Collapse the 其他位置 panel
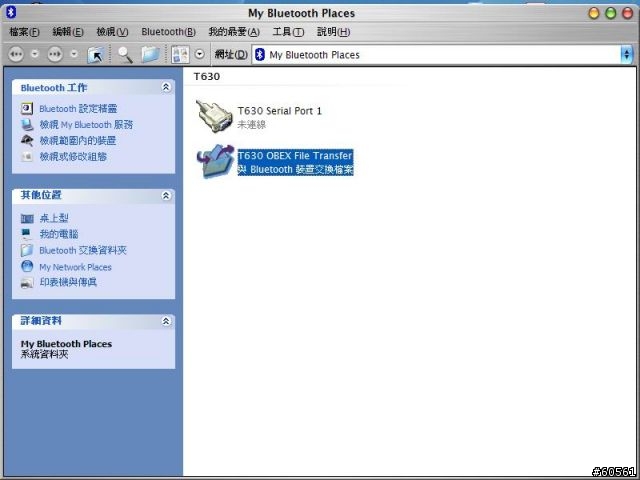 pyautogui.click(x=166, y=196)
